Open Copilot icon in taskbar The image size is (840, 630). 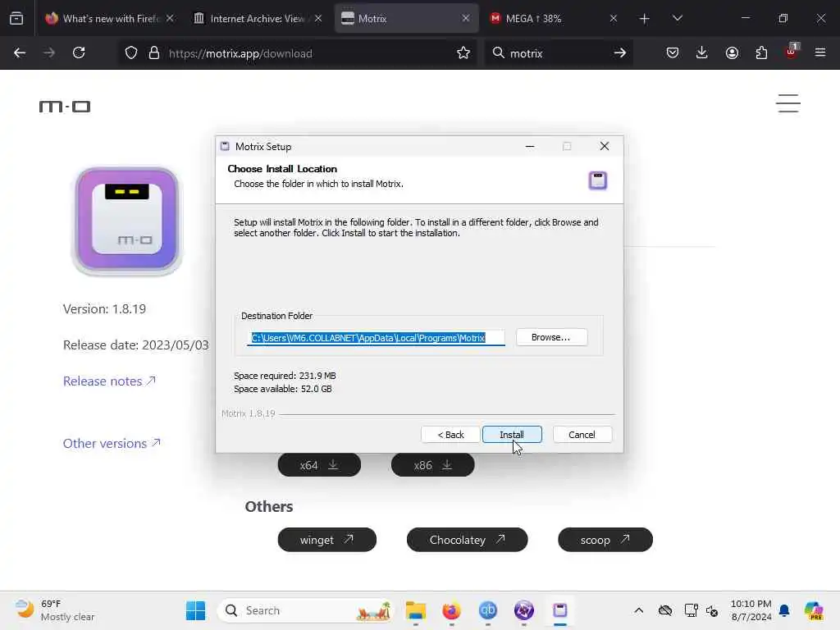click(813, 610)
